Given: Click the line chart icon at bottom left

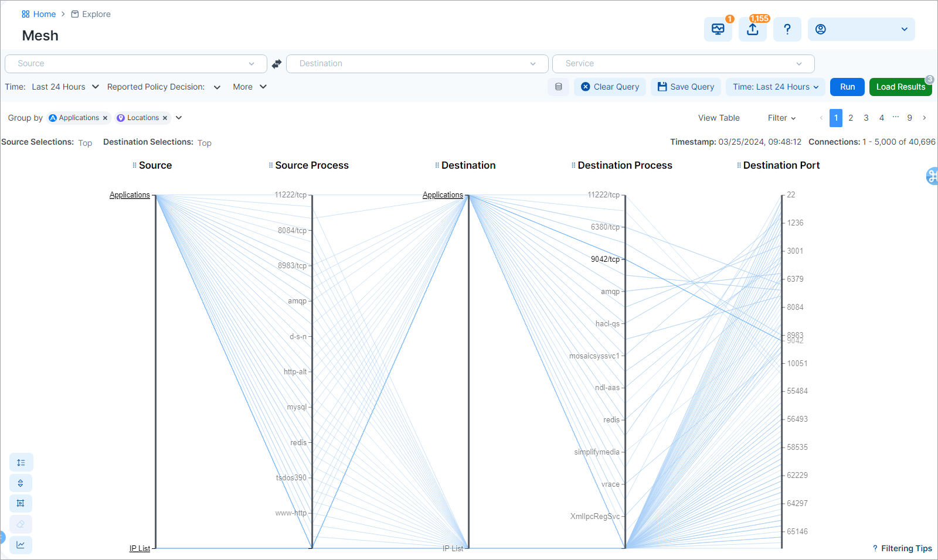Looking at the screenshot, I should point(21,545).
